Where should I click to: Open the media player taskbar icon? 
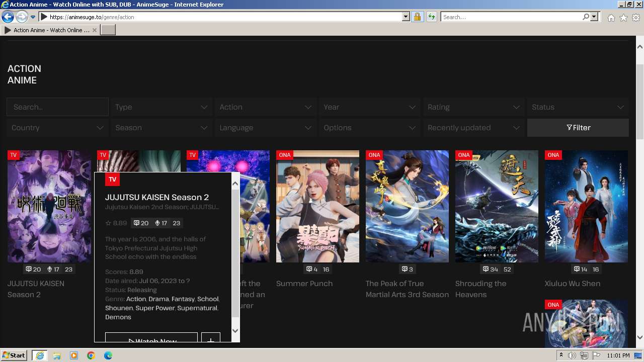click(x=74, y=355)
